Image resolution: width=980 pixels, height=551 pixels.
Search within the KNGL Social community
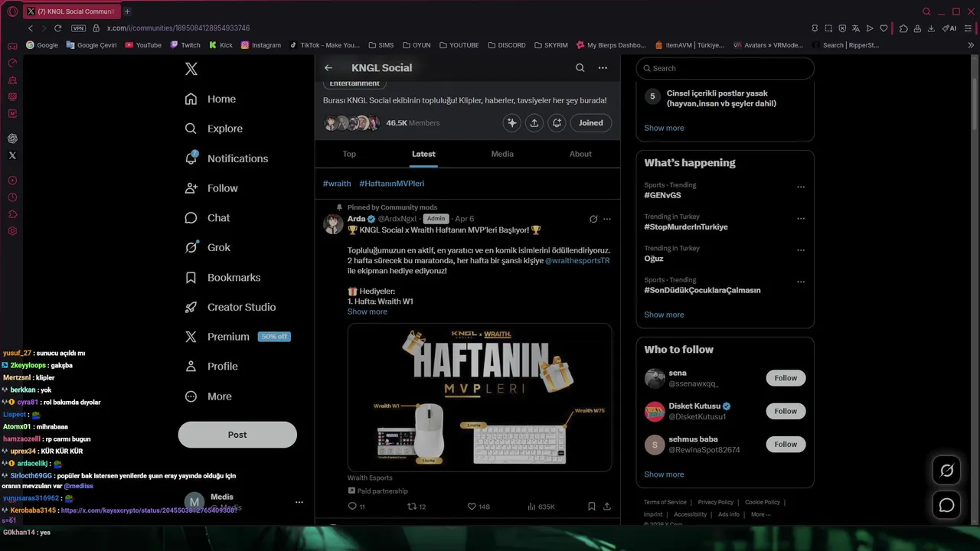580,67
